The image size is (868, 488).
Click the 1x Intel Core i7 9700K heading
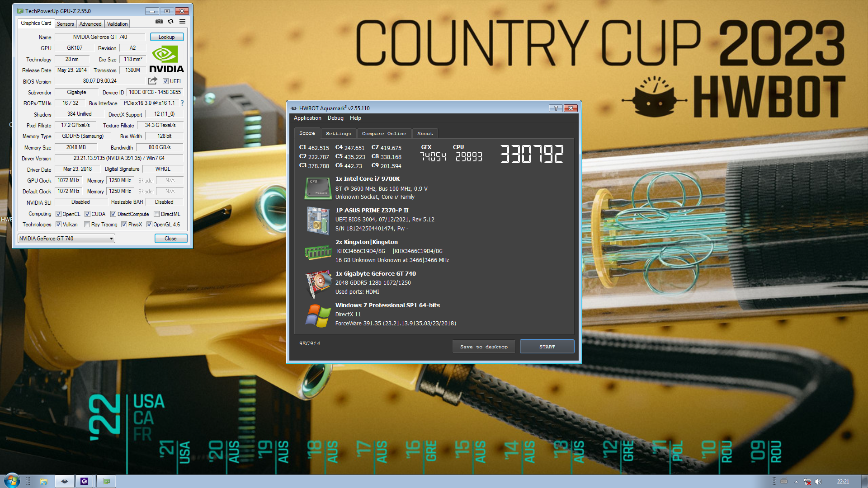(x=368, y=179)
